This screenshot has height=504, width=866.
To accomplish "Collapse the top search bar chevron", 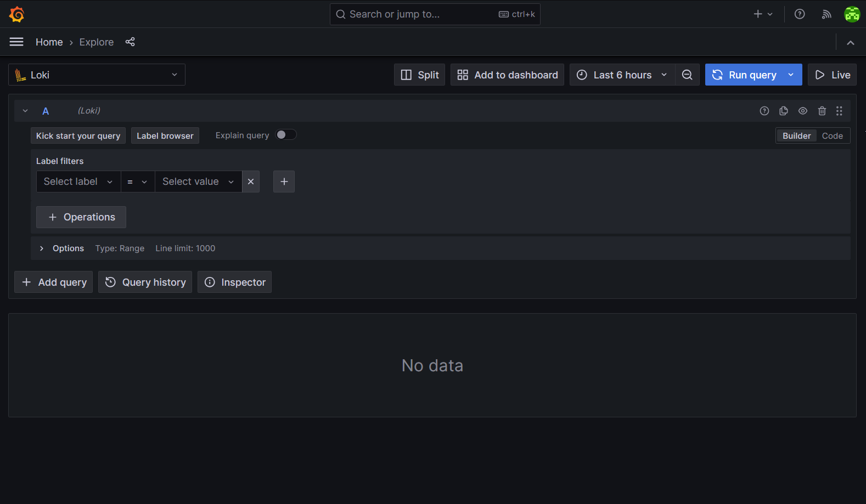I will pos(851,42).
